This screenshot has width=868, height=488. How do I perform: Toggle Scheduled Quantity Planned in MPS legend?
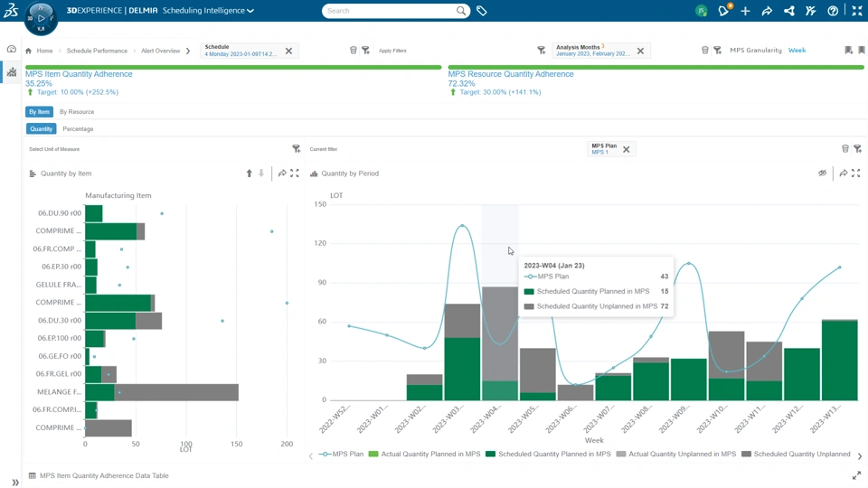tap(548, 455)
